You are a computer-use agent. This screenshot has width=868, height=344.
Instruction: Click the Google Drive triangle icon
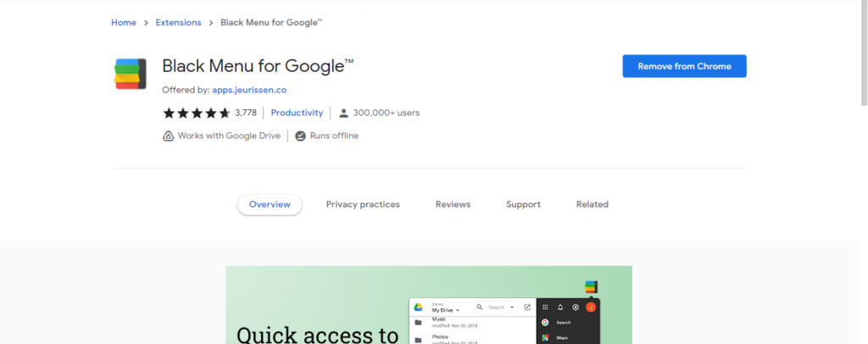tap(169, 136)
